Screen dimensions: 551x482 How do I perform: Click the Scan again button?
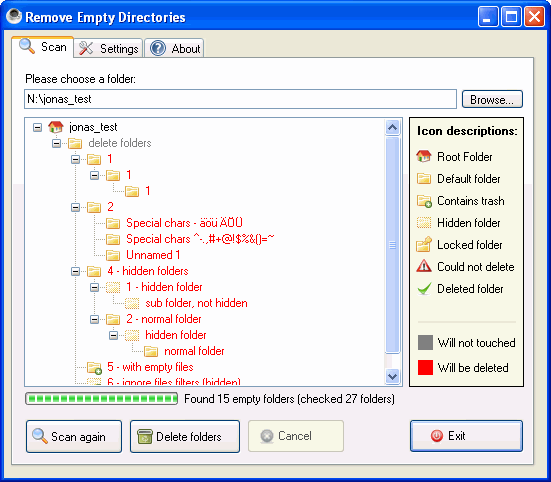74,436
